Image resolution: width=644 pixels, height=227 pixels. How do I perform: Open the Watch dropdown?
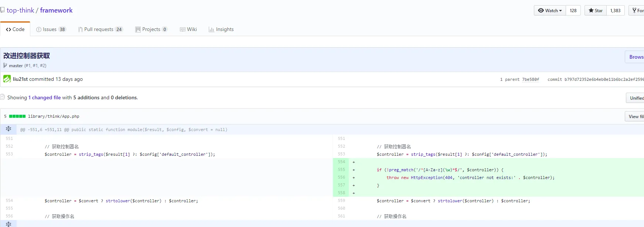pos(550,10)
